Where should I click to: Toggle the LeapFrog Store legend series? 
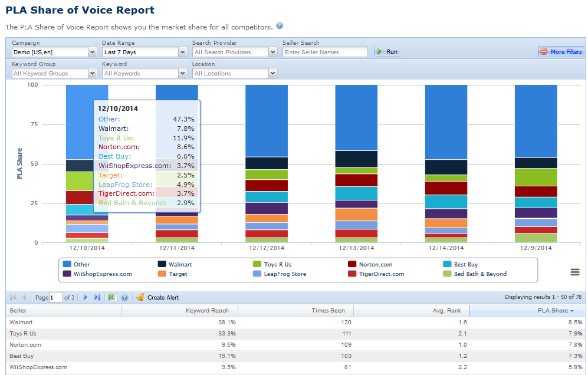coord(280,274)
